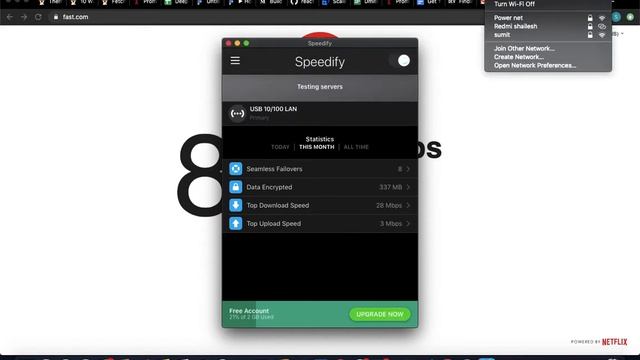Connect to the sumit Wi-Fi network
This screenshot has height=360, width=640.
(x=548, y=35)
